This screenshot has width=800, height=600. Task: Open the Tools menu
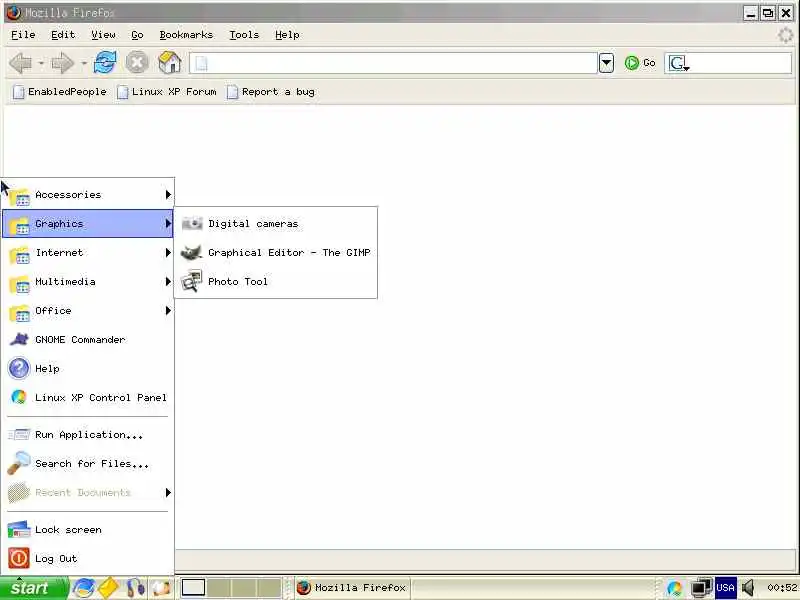pos(244,35)
